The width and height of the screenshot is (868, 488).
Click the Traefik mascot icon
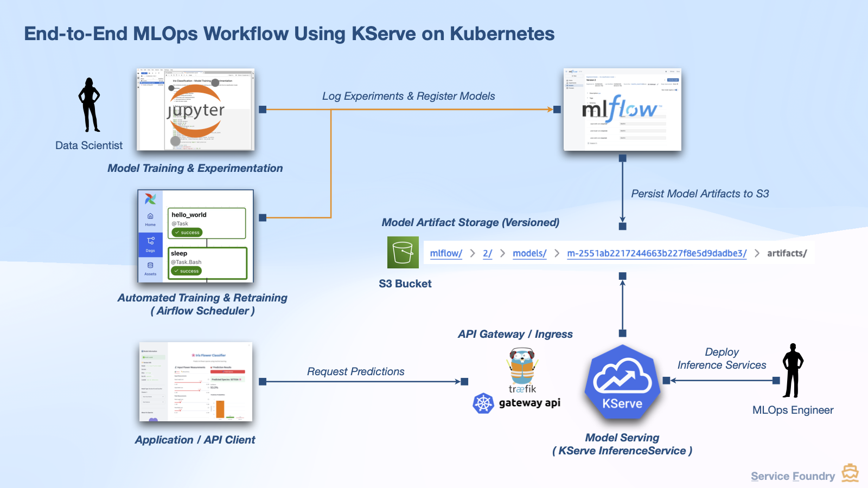tap(521, 366)
